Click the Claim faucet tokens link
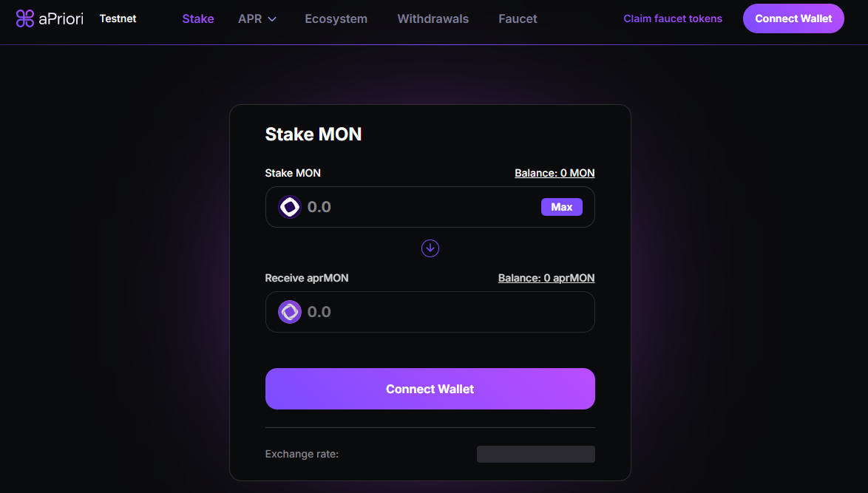The image size is (868, 493). click(x=672, y=18)
